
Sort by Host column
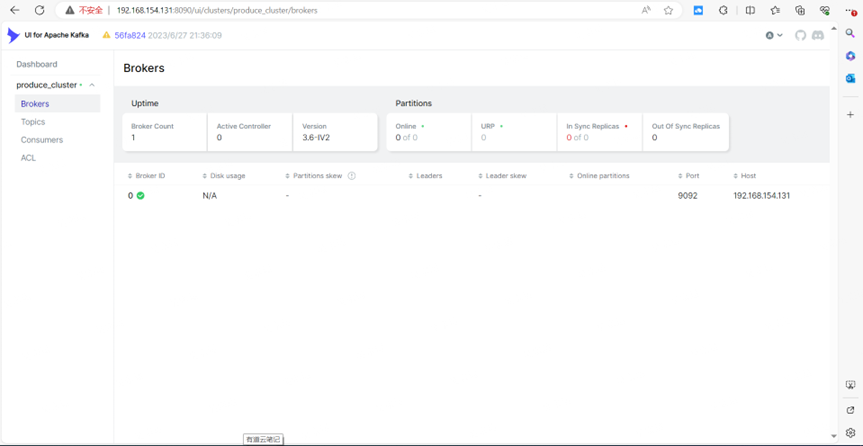tap(745, 176)
